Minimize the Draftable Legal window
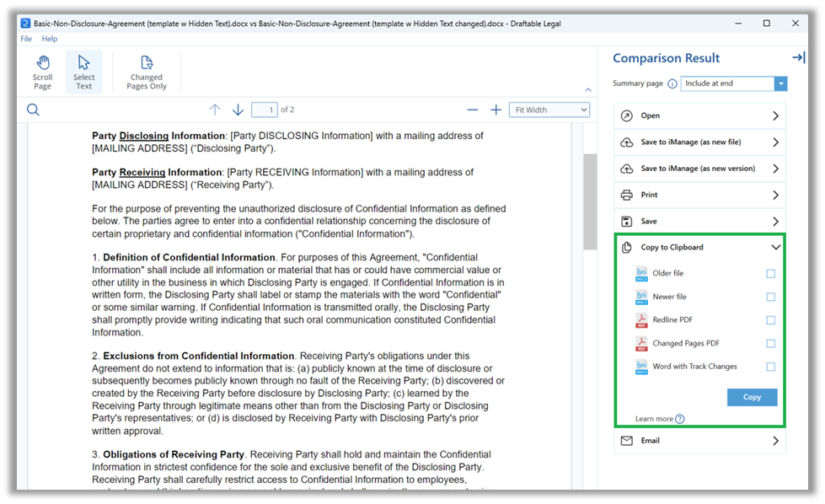Screen dimensions: 825x504 [x=738, y=23]
